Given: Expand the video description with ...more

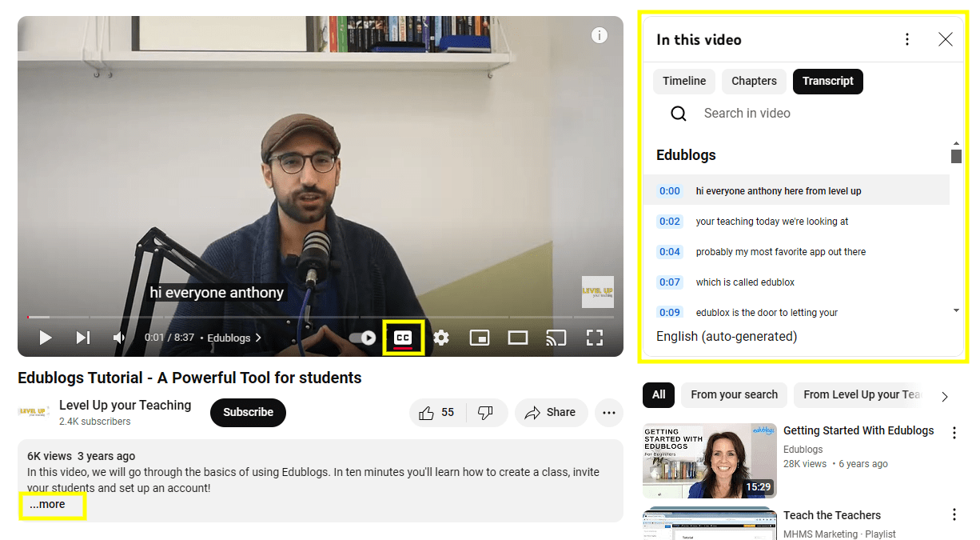Looking at the screenshot, I should click(50, 505).
